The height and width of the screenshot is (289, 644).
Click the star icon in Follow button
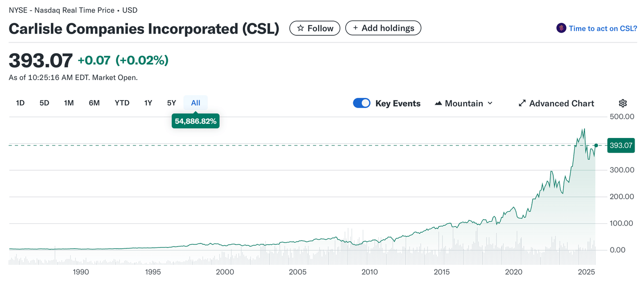(x=301, y=28)
